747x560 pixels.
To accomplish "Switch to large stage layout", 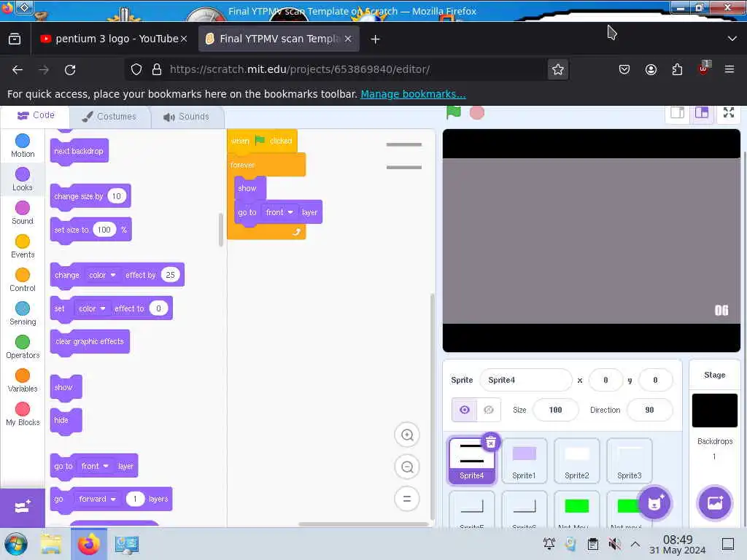I will [x=701, y=113].
